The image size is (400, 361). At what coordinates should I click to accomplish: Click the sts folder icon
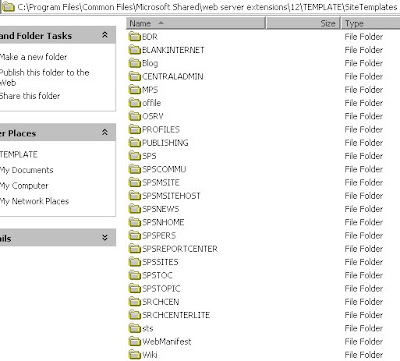tap(135, 328)
